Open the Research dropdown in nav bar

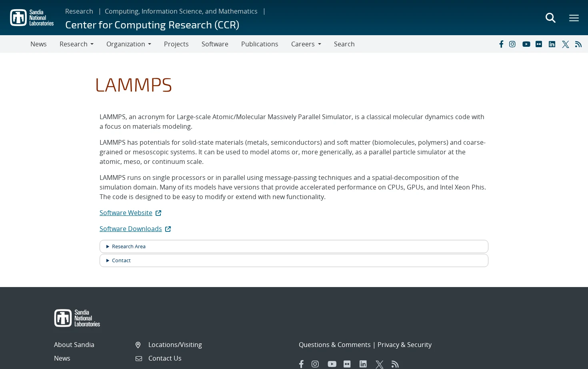coord(76,44)
